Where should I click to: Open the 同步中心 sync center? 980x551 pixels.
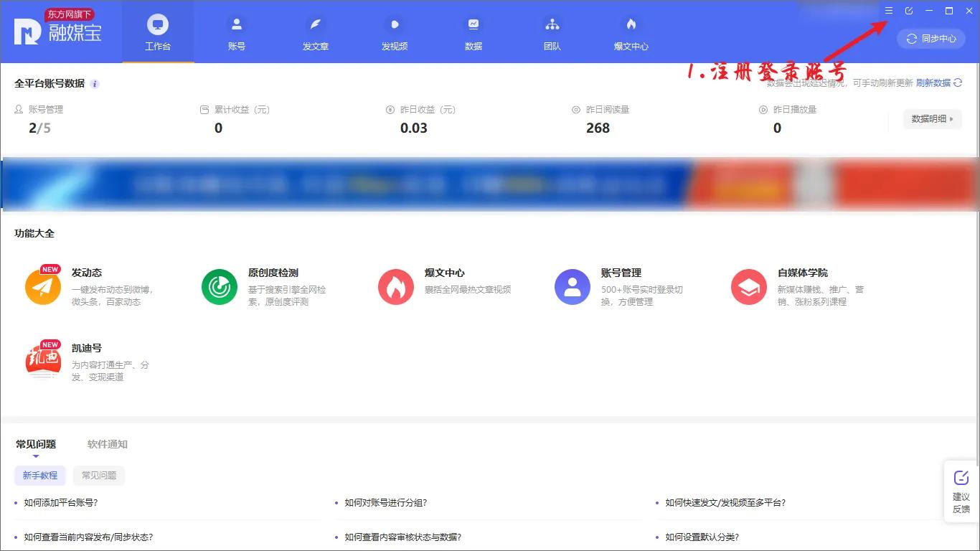pos(931,39)
